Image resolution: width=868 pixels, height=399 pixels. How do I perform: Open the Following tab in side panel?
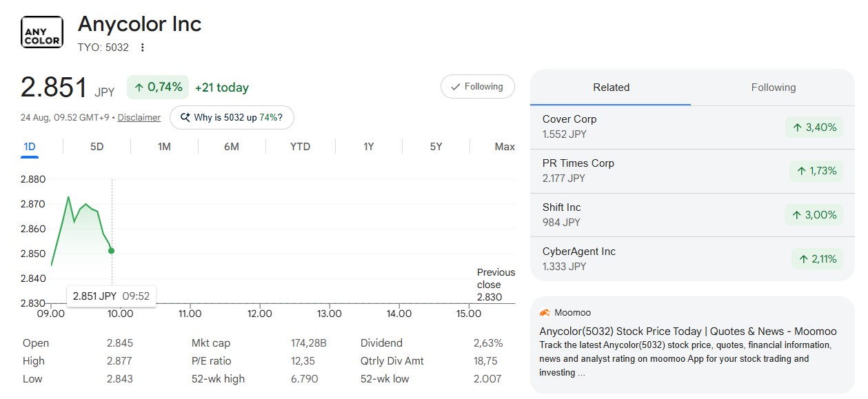(773, 88)
